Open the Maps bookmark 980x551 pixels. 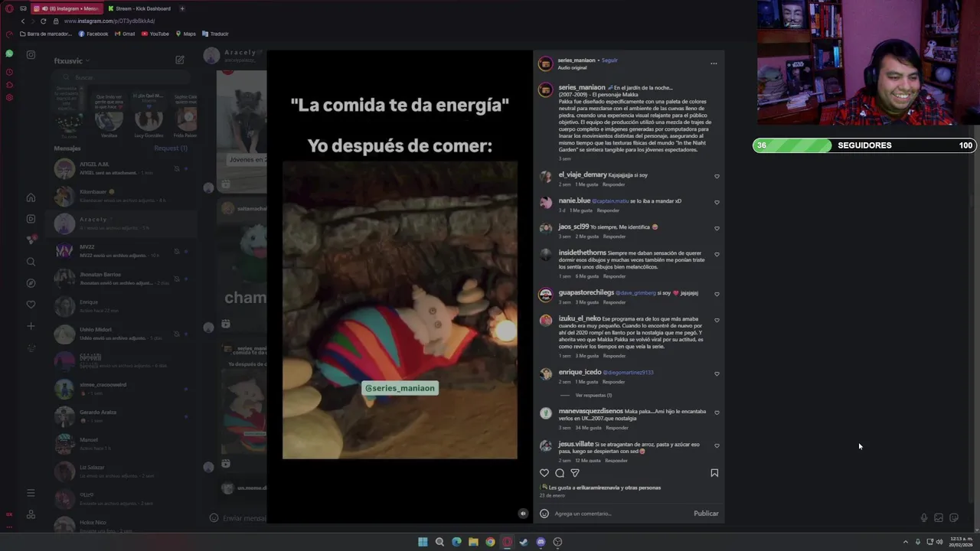[186, 34]
